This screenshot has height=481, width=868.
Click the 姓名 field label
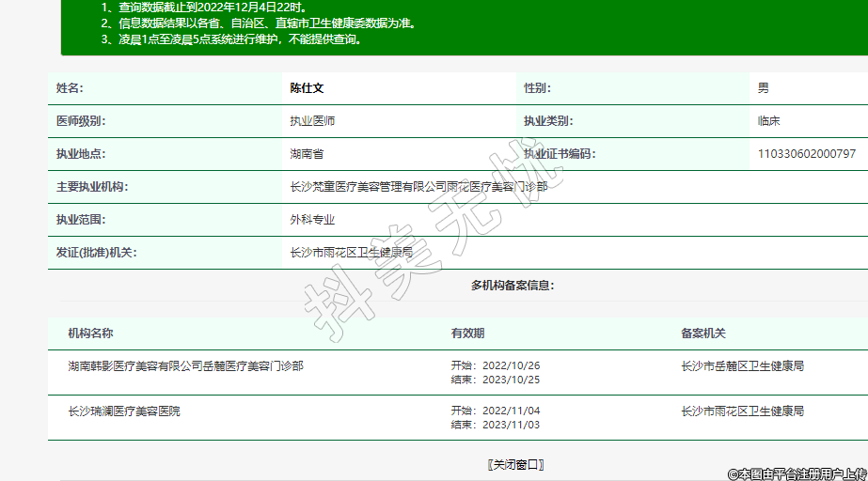70,88
